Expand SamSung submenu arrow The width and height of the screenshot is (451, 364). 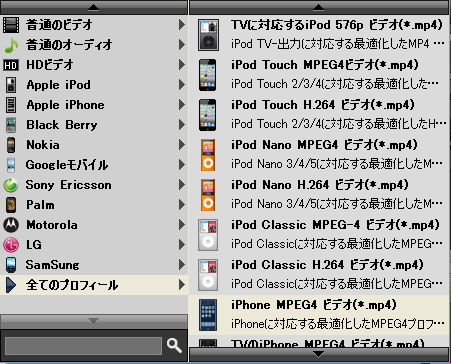coord(182,265)
